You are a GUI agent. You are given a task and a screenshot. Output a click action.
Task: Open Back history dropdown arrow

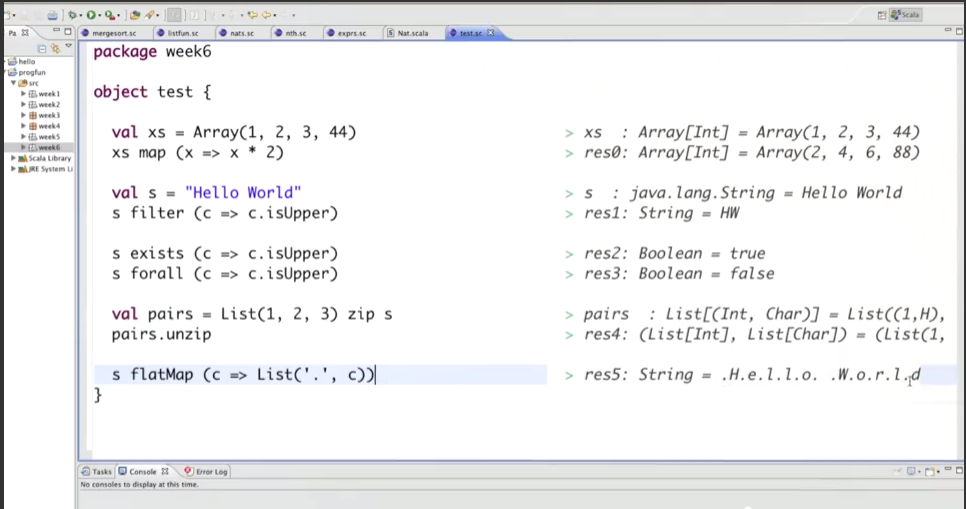pyautogui.click(x=275, y=15)
